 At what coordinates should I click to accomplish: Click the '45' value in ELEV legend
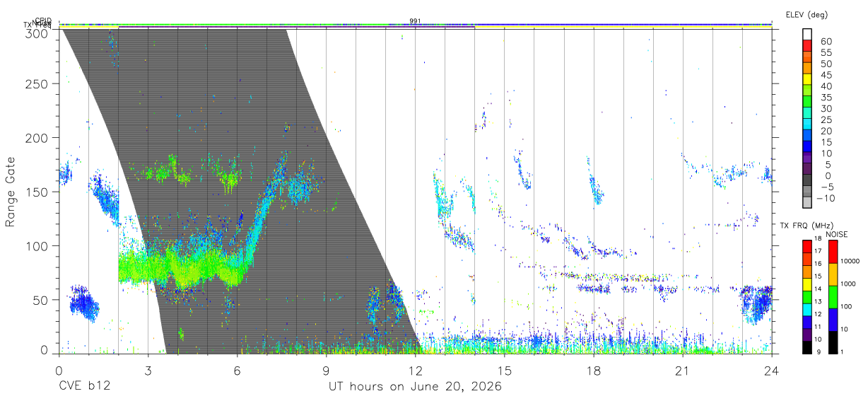coord(826,74)
